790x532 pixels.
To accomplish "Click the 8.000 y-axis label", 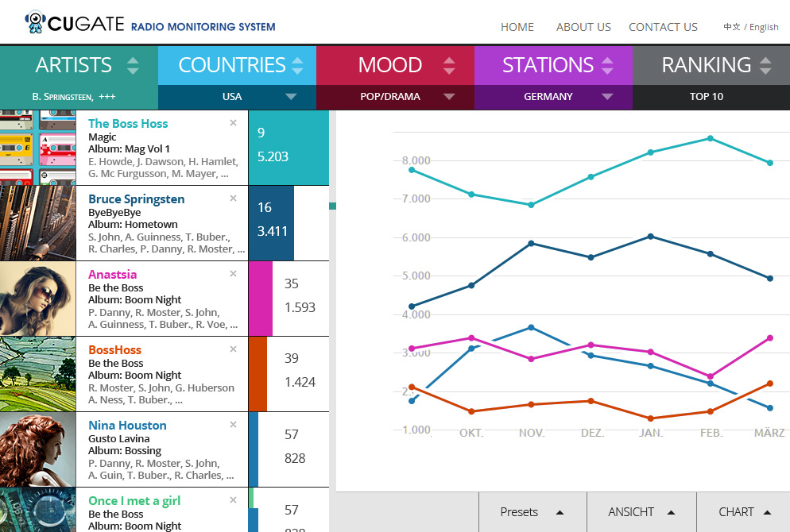I will [x=416, y=160].
